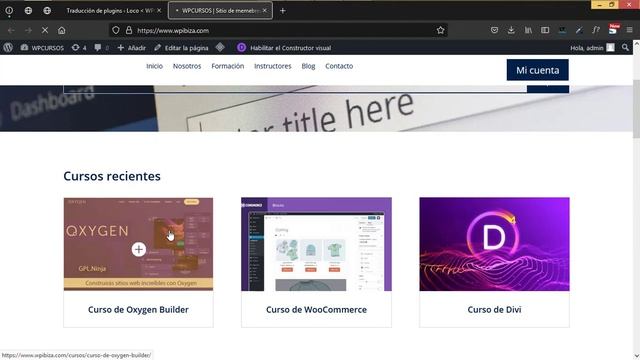Viewport: 640px width, 360px height.
Task: Go forward to the next page
Action: tap(28, 30)
